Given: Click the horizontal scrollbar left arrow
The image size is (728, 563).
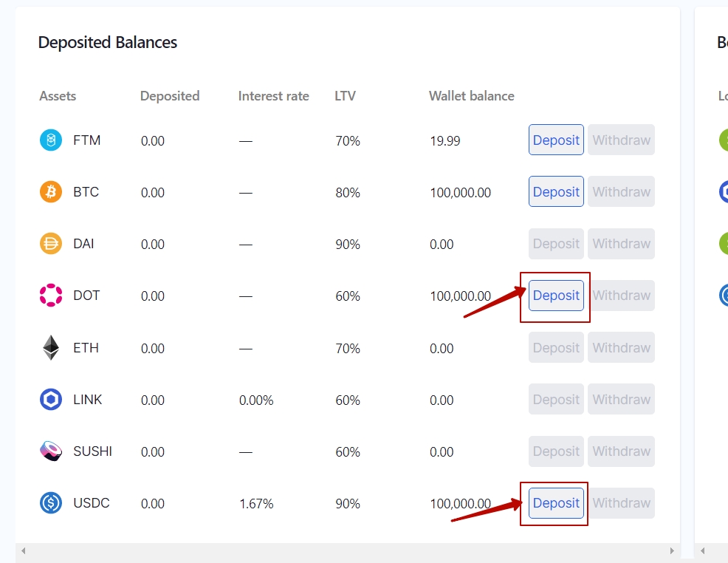Looking at the screenshot, I should click(x=23, y=551).
